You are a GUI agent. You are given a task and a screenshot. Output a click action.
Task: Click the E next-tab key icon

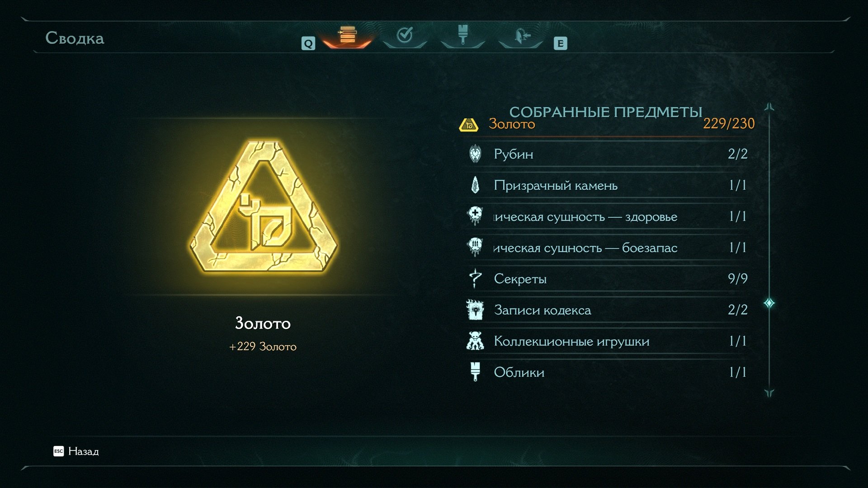click(x=561, y=43)
